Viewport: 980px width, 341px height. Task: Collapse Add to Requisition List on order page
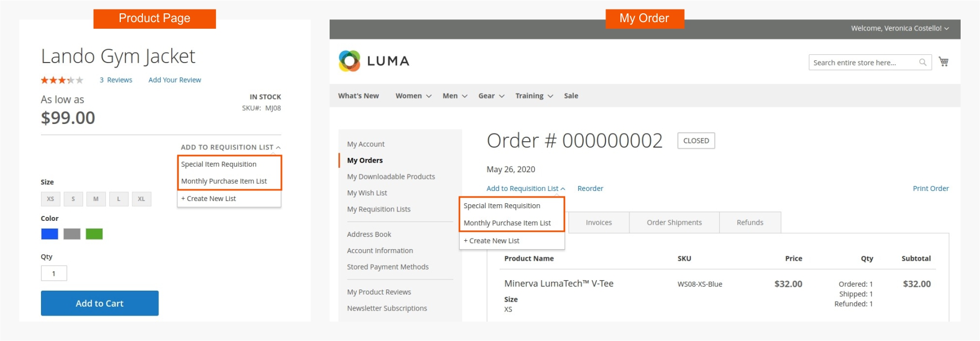(x=526, y=189)
